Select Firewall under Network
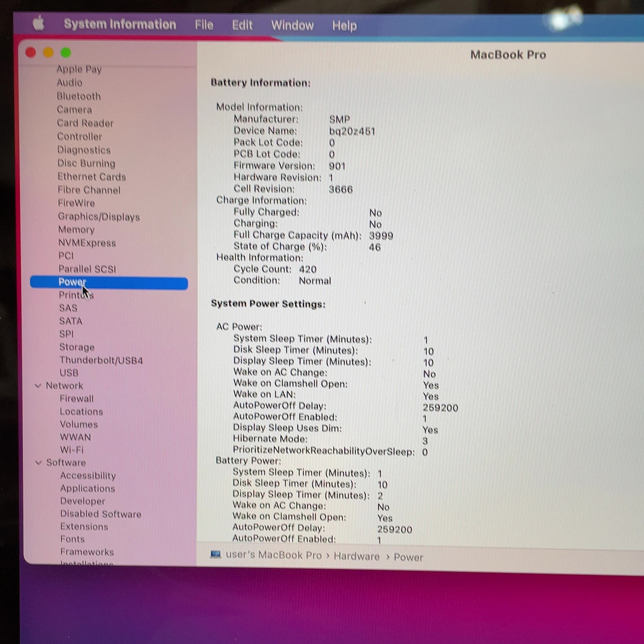Viewport: 644px width, 644px height. [77, 399]
